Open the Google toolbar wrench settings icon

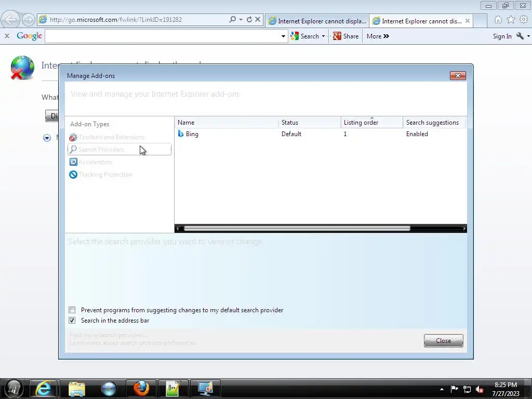[520, 36]
